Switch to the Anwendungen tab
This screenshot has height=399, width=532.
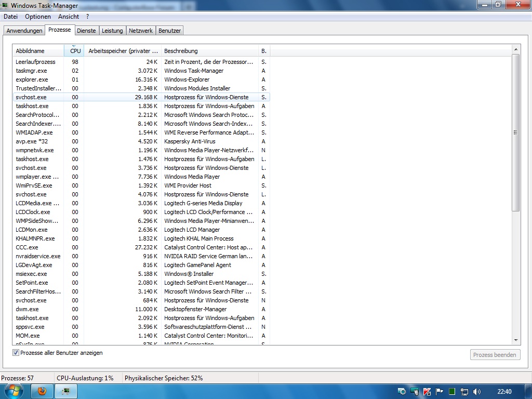pos(24,31)
